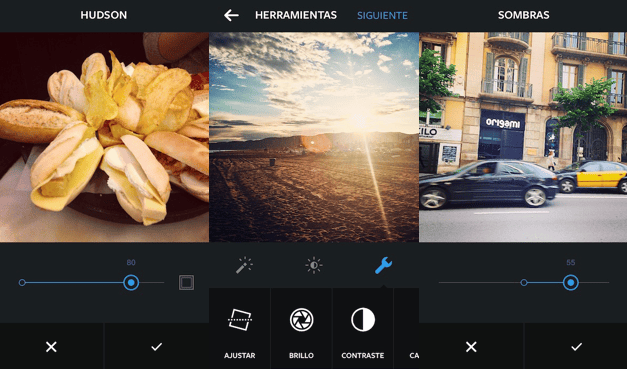
Task: Tap the sandwich photo preview
Action: [104, 137]
